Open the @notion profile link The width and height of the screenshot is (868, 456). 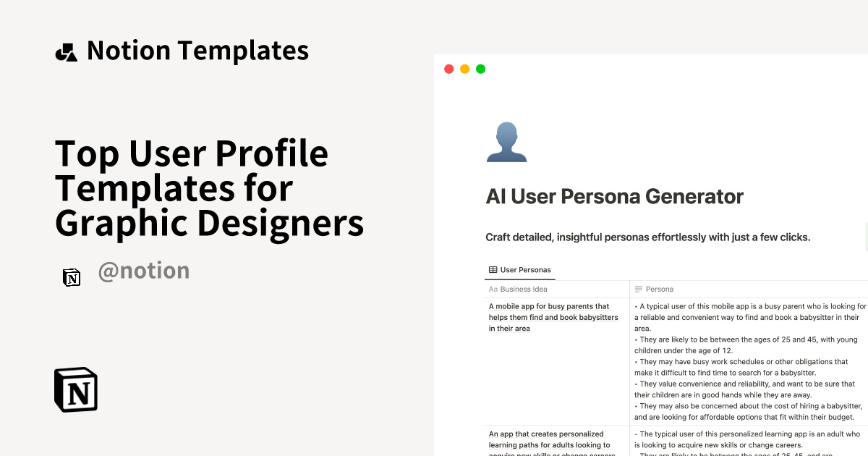pos(144,270)
